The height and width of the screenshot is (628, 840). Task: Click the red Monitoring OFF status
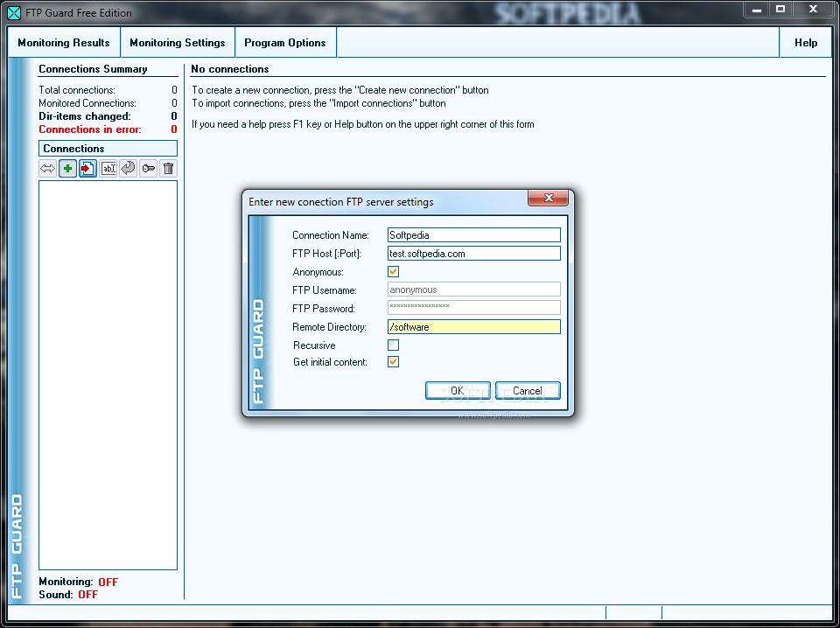pos(108,582)
